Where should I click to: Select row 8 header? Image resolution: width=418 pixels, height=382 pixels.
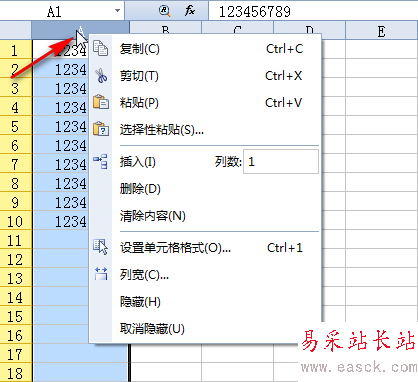coord(16,183)
